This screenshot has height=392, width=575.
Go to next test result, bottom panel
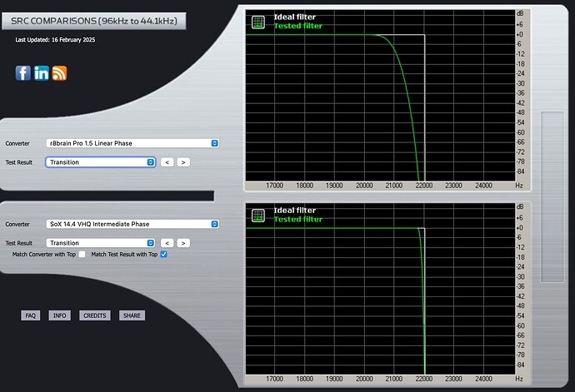point(183,243)
